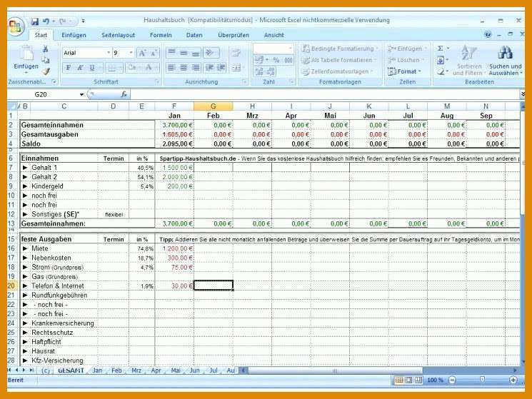The width and height of the screenshot is (532, 399).
Task: Toggle wrap text (Zeilenumbruch)
Action: click(x=236, y=53)
